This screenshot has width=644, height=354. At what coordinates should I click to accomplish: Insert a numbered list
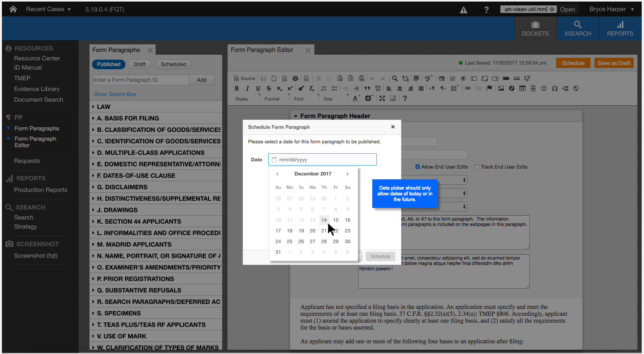click(x=324, y=88)
